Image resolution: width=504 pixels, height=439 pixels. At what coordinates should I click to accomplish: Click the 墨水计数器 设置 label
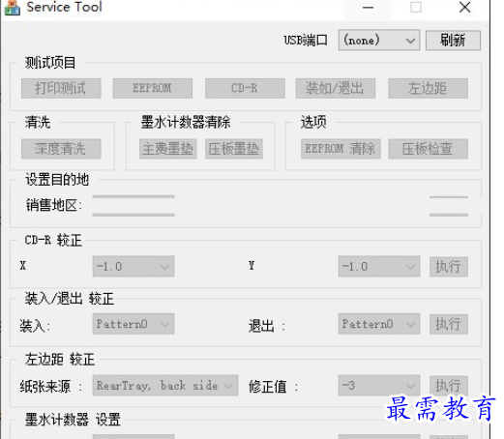click(x=73, y=420)
